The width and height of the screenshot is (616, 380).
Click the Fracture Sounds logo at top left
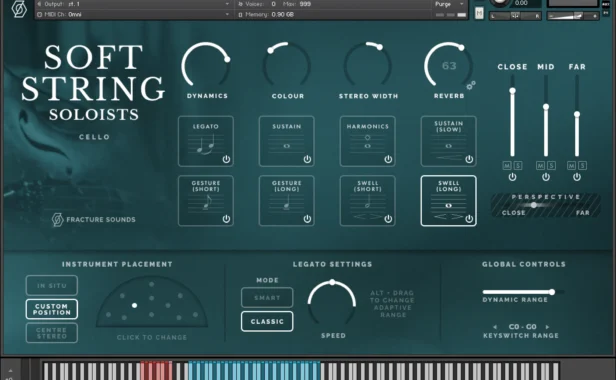19,9
